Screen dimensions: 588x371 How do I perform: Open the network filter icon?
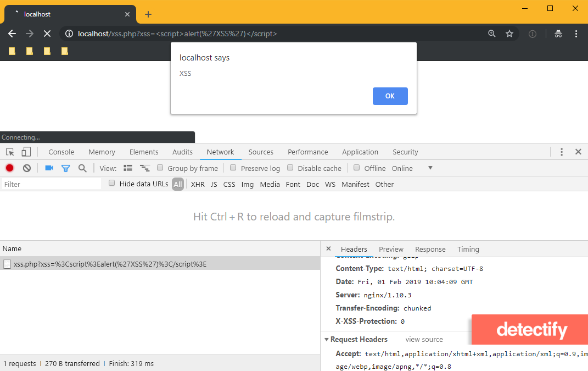[x=65, y=168]
